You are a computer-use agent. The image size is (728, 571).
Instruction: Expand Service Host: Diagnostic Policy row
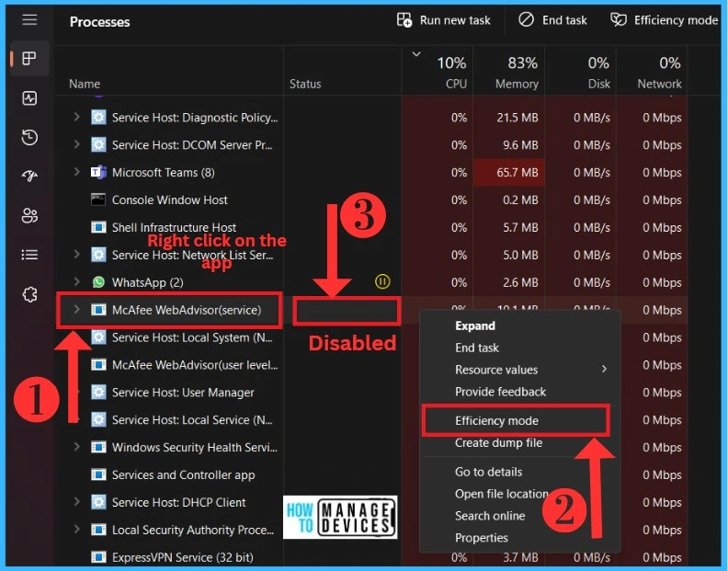pos(76,117)
